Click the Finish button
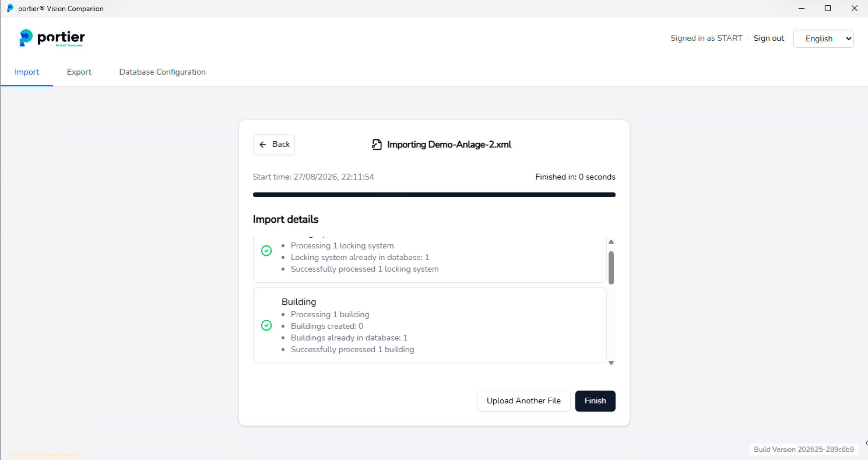The image size is (868, 460). [595, 401]
